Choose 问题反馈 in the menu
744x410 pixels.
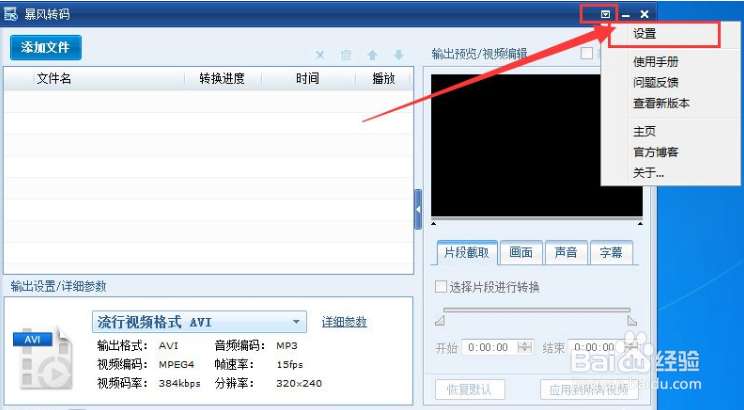[x=655, y=83]
